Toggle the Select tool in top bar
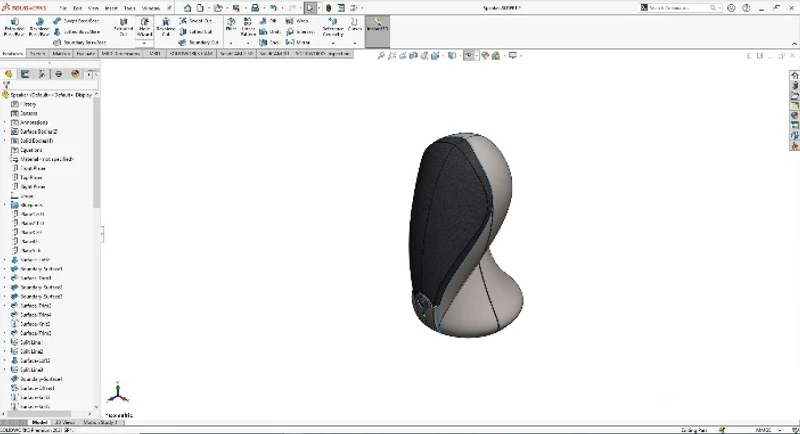Viewport: 800px width, 434px height. 310,8
